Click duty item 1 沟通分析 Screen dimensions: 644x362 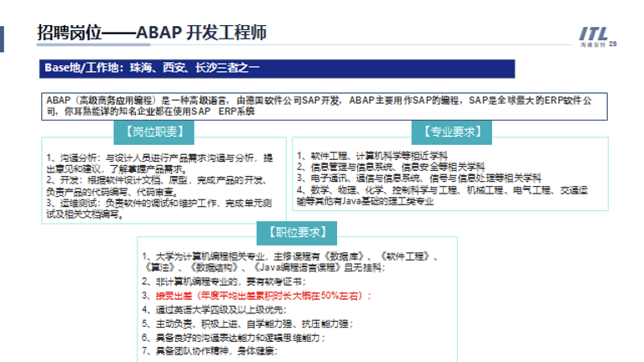point(159,163)
